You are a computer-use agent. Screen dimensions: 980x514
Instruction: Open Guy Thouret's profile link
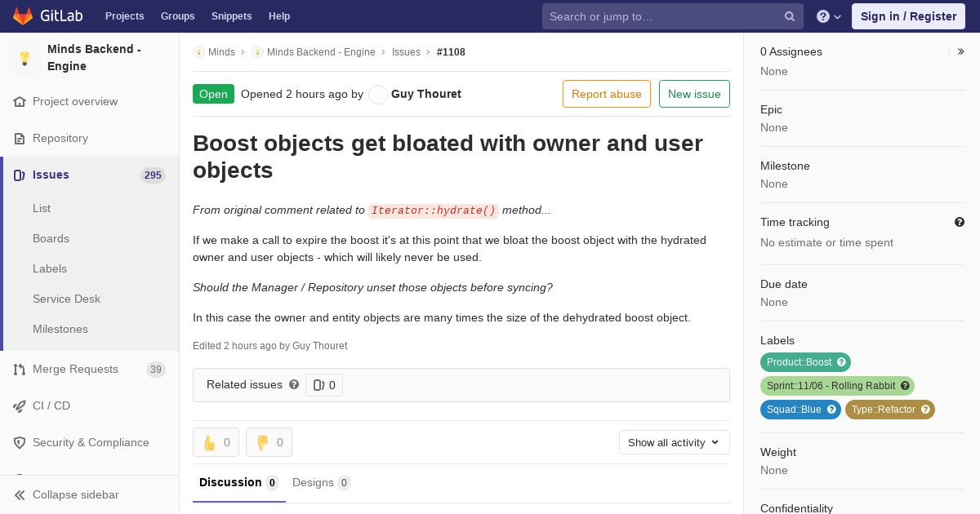(426, 94)
